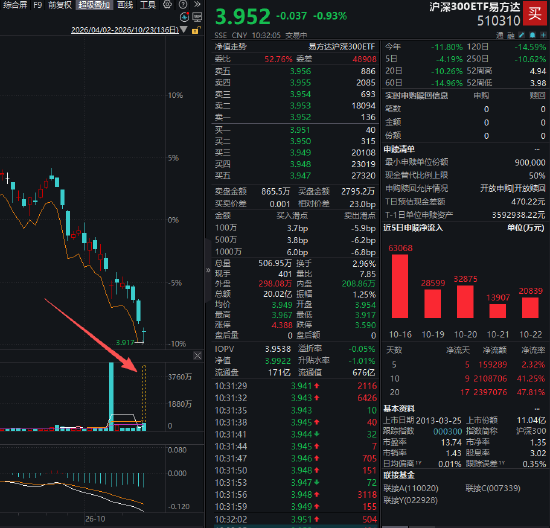
Task: Switch to the 综合屏 tab
Action: [x=15, y=5]
